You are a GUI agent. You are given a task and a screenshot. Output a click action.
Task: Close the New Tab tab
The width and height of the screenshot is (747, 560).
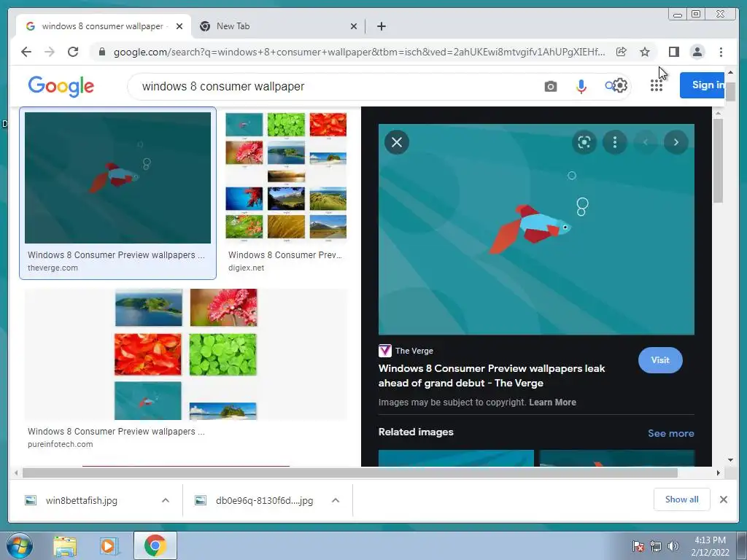pyautogui.click(x=354, y=26)
